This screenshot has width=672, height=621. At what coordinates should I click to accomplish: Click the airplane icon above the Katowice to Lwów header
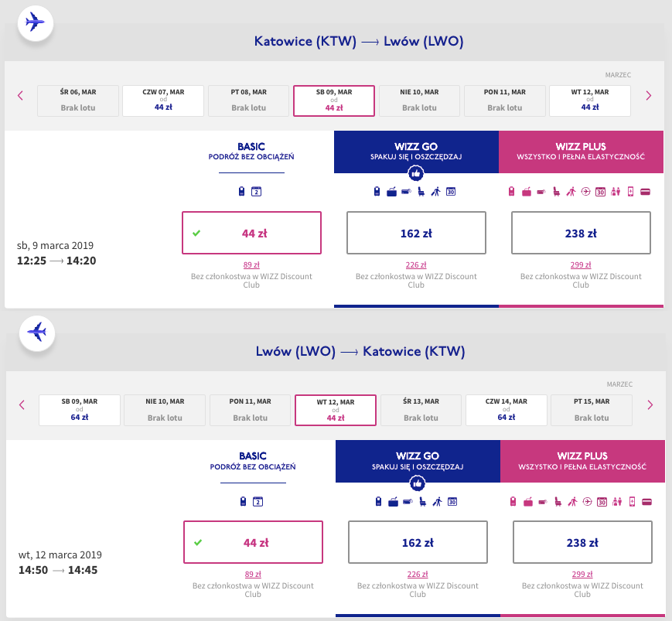(35, 22)
